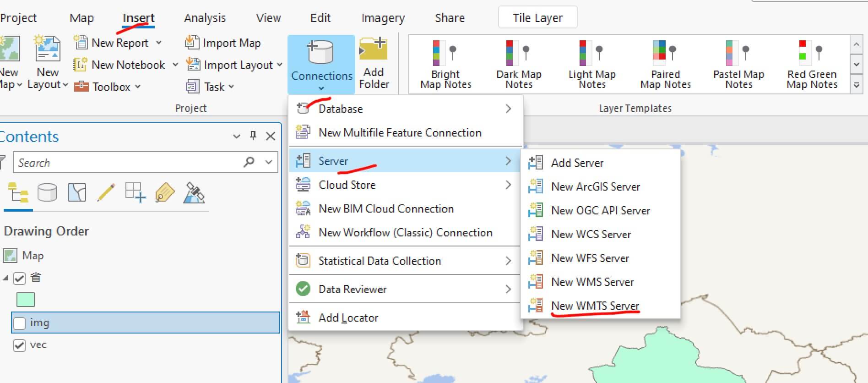Switch to the Analysis ribbon tab
This screenshot has width=868, height=383.
click(x=205, y=18)
